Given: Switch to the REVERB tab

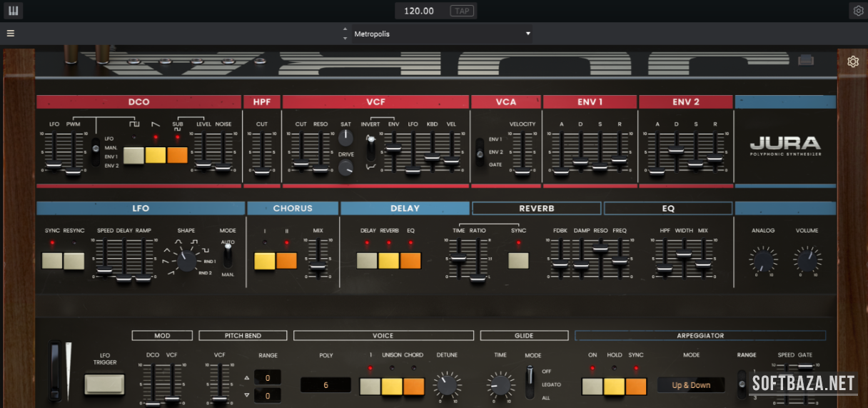Looking at the screenshot, I should 535,208.
